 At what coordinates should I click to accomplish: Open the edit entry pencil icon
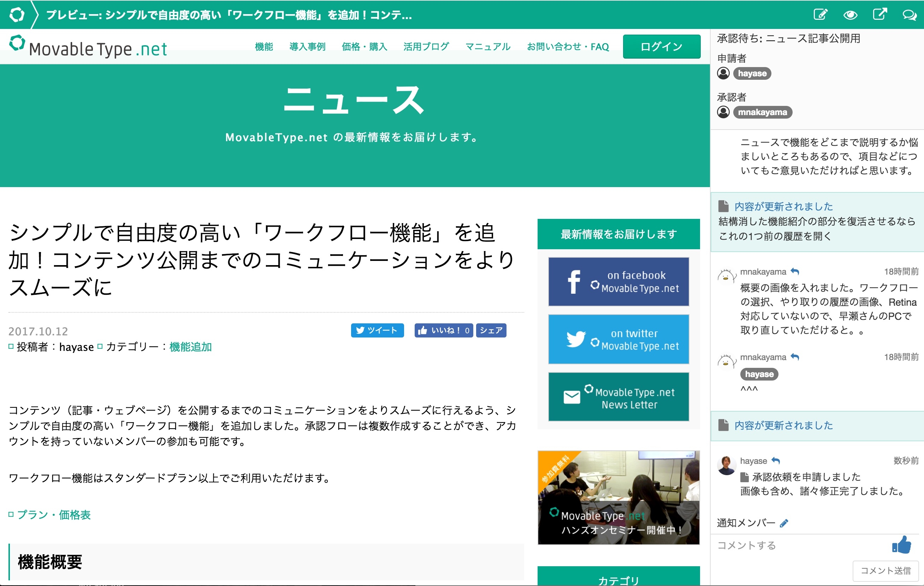(821, 14)
